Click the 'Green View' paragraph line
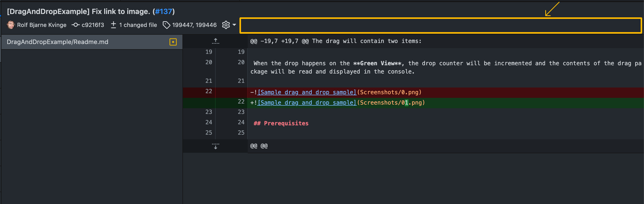Viewport: 644px width, 204px height. pyautogui.click(x=446, y=67)
